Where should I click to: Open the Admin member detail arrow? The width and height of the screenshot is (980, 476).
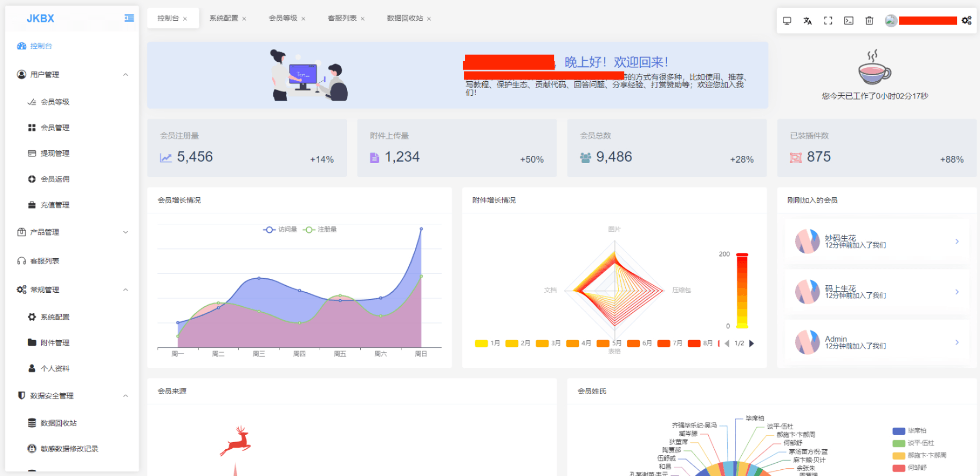pyautogui.click(x=956, y=342)
